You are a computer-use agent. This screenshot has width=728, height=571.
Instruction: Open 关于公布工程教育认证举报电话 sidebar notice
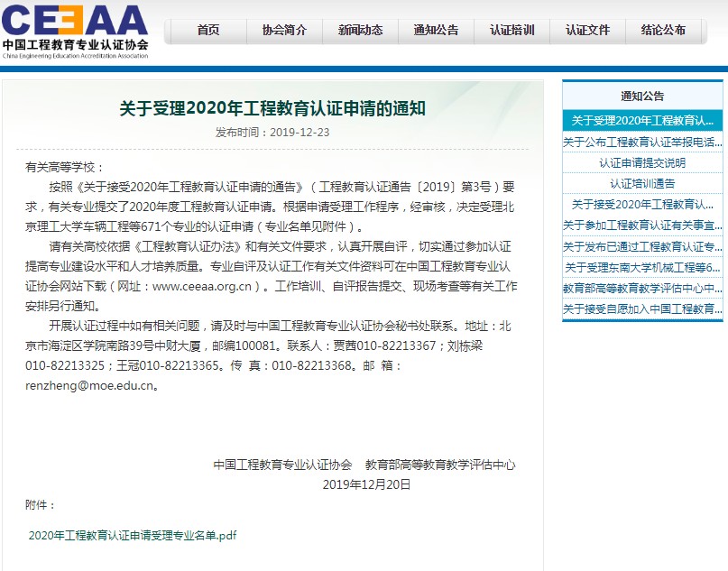click(641, 142)
